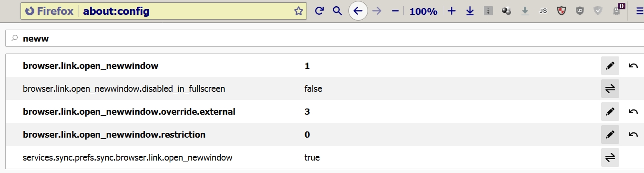Go back using the left arrow button
This screenshot has height=173, width=644.
pyautogui.click(x=358, y=11)
